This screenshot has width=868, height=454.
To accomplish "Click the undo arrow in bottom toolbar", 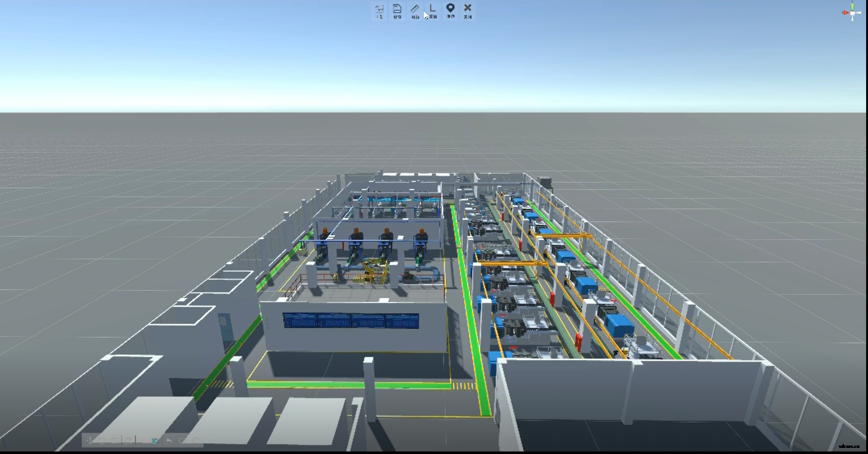I will pyautogui.click(x=169, y=441).
